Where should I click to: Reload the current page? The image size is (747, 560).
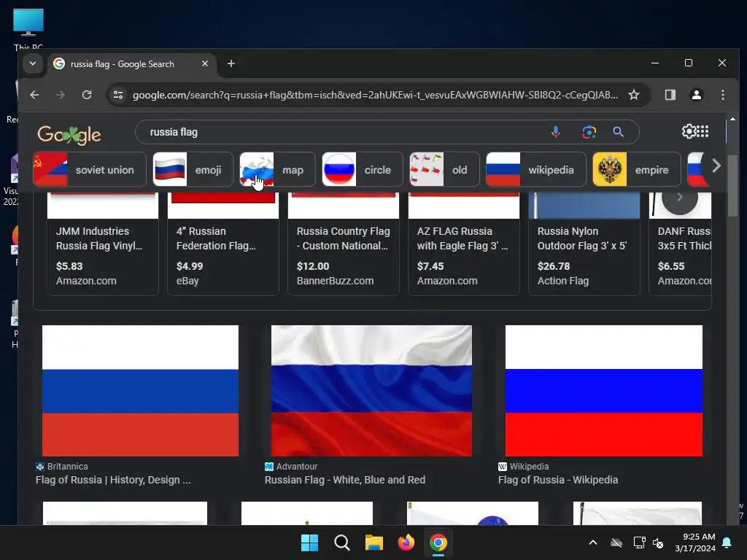[x=87, y=95]
